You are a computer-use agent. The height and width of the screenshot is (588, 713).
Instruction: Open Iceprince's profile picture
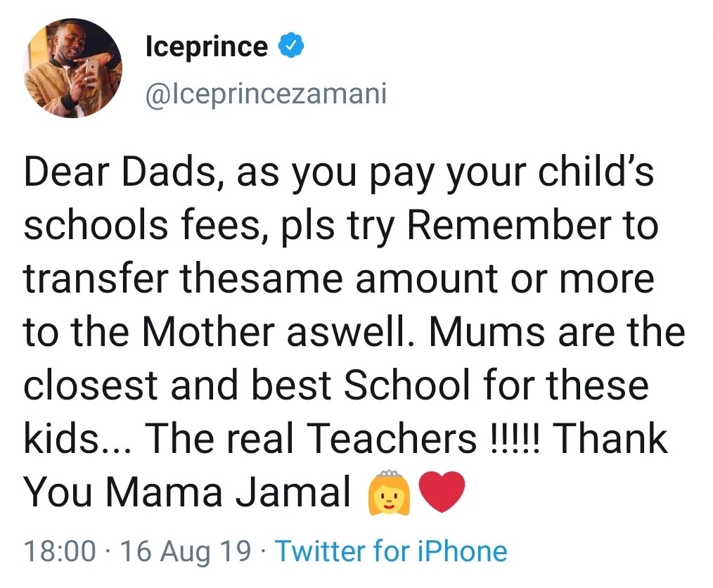(74, 68)
